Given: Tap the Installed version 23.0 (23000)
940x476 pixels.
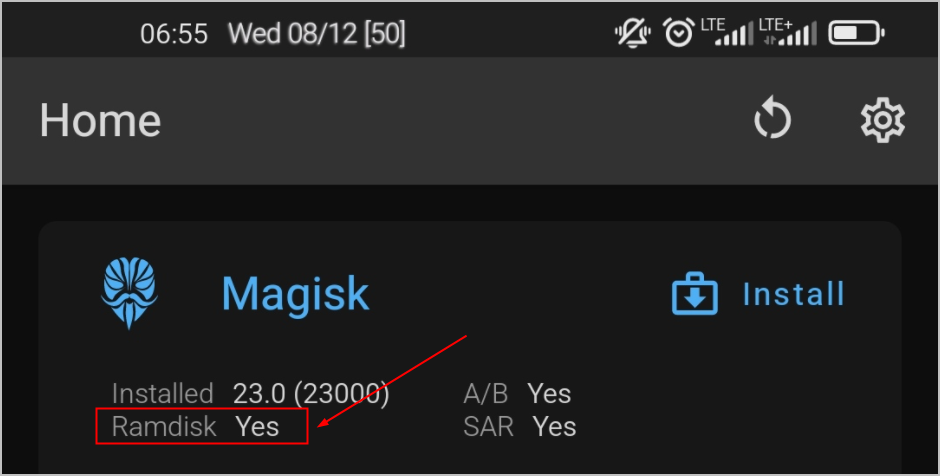Looking at the screenshot, I should (x=311, y=394).
